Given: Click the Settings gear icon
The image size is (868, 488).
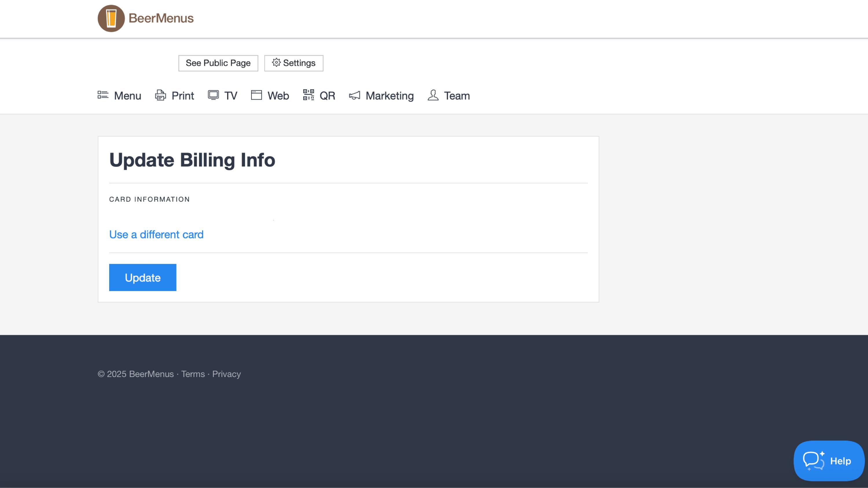Looking at the screenshot, I should [276, 63].
